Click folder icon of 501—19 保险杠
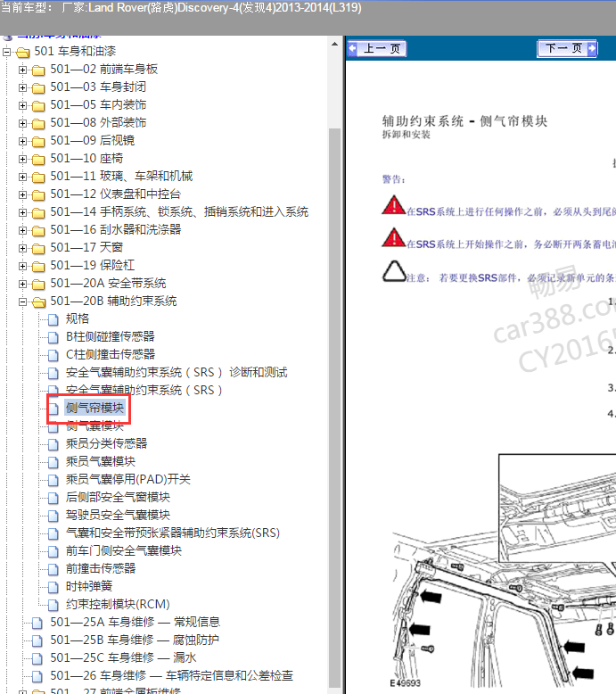The height and width of the screenshot is (694, 616). click(x=38, y=267)
